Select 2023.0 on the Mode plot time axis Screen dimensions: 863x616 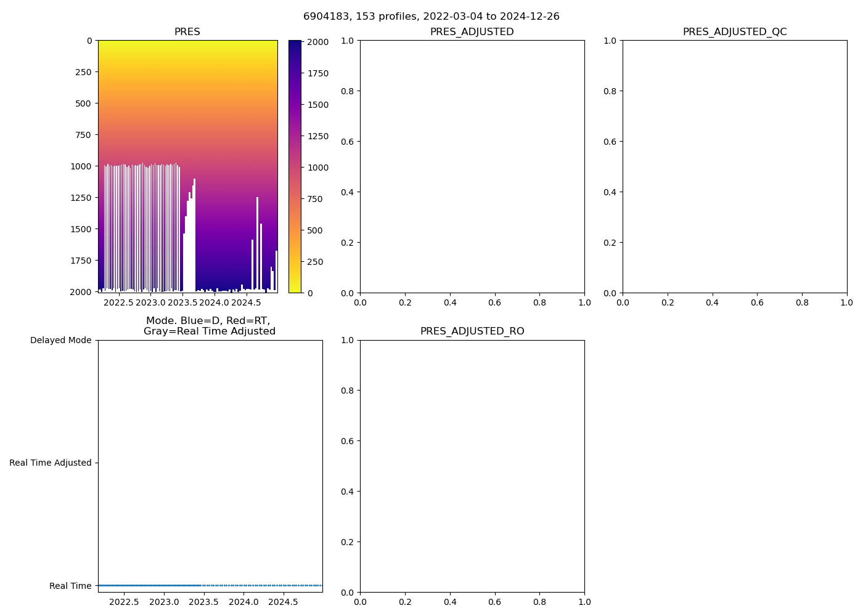(164, 602)
